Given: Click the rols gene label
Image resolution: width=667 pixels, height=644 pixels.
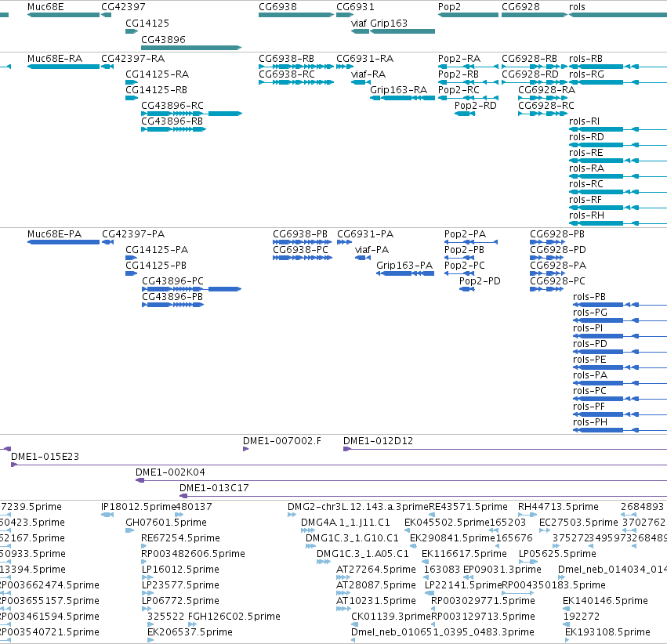Looking at the screenshot, I should (577, 7).
